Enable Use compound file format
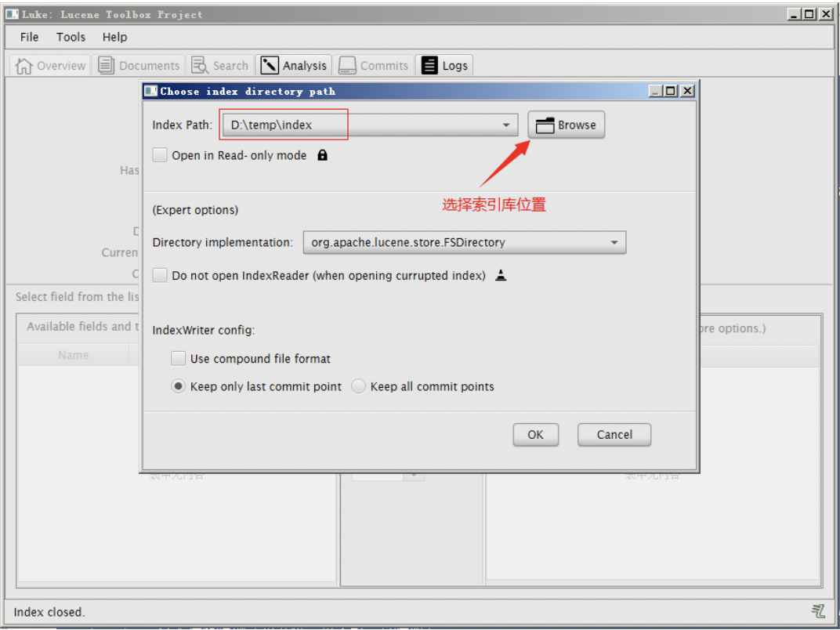The image size is (840, 630). pos(179,358)
